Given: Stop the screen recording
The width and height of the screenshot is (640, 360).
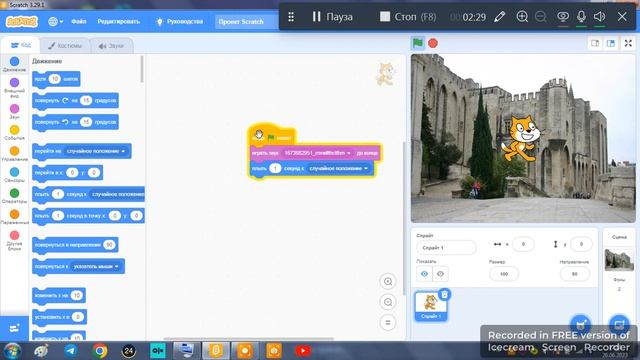Looking at the screenshot, I should [x=408, y=17].
